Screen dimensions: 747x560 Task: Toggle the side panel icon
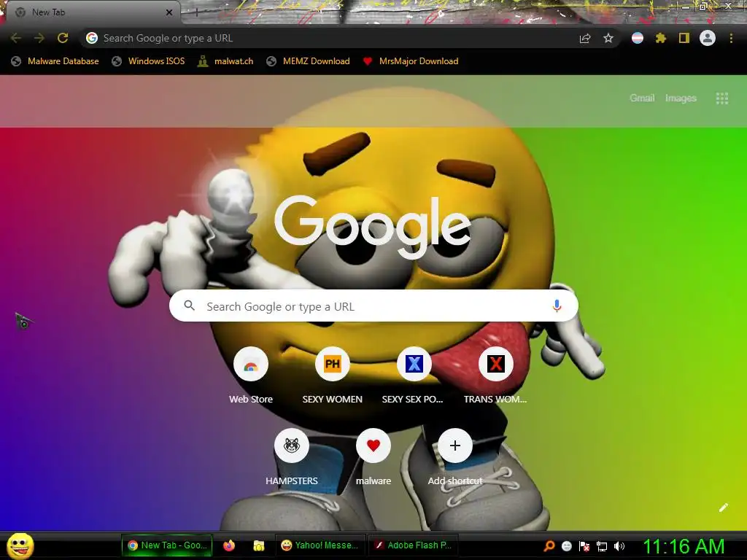tap(684, 38)
